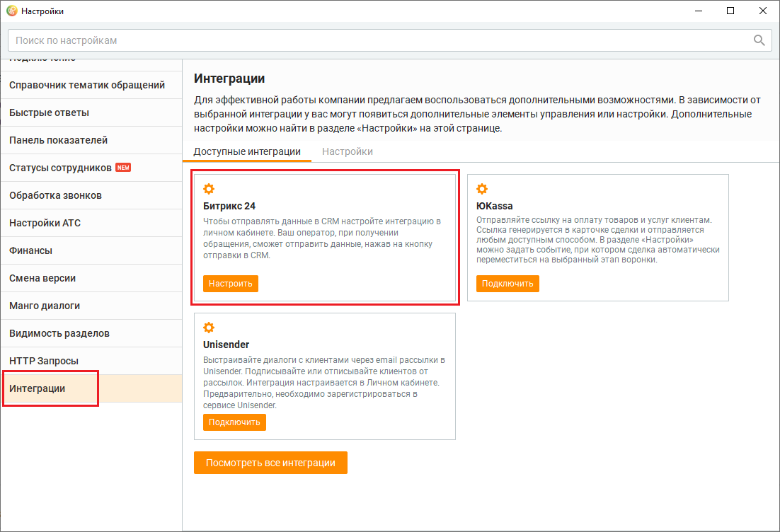Minimize the Настройки window
Screen dimensions: 780x532
tap(699, 11)
